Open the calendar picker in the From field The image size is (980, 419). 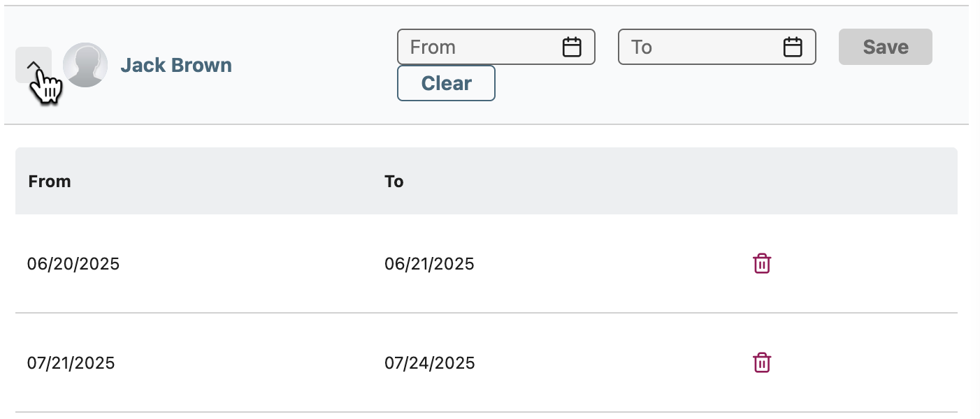pos(572,47)
